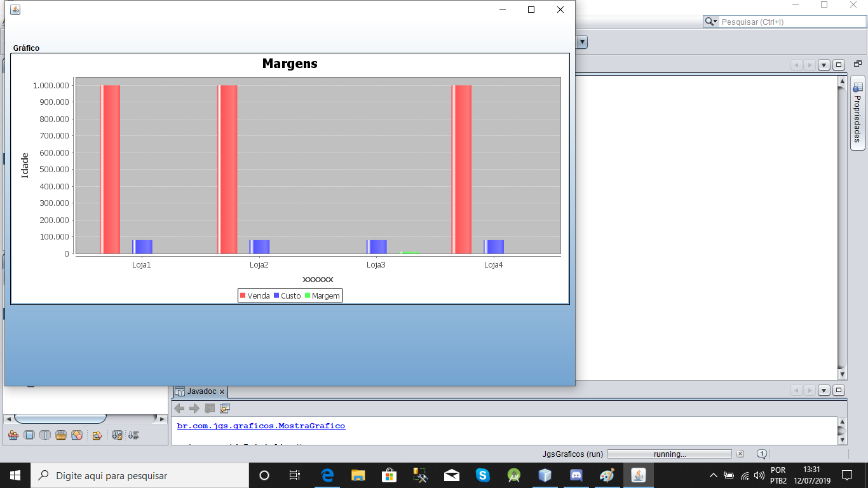Image resolution: width=868 pixels, height=488 pixels.
Task: Toggle Margem series in chart legend
Action: pyautogui.click(x=322, y=296)
